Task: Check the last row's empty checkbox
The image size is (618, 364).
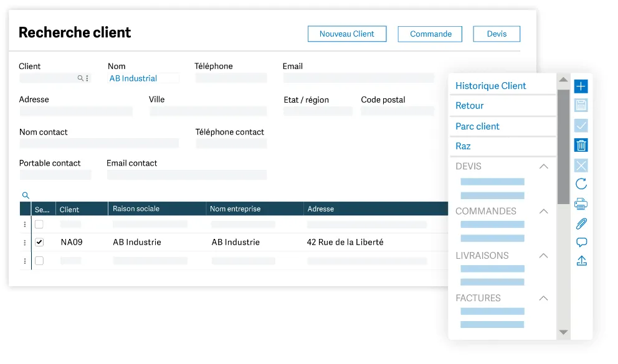Action: point(39,261)
